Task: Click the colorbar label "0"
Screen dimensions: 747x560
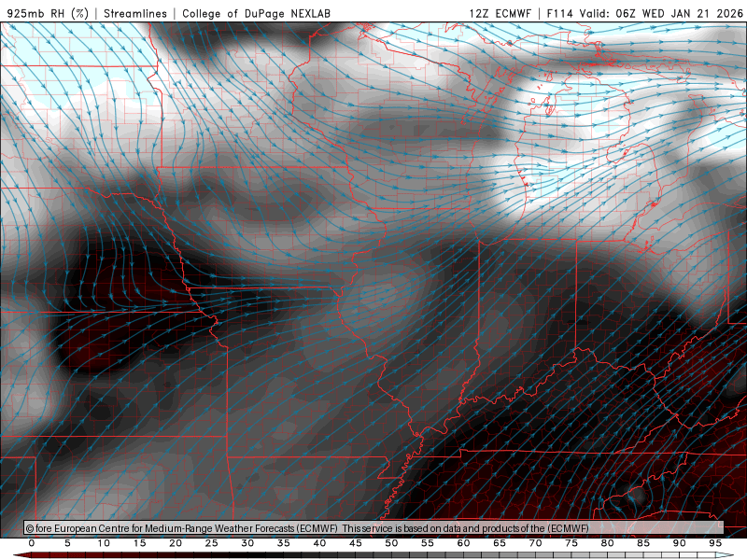Action: coord(32,543)
